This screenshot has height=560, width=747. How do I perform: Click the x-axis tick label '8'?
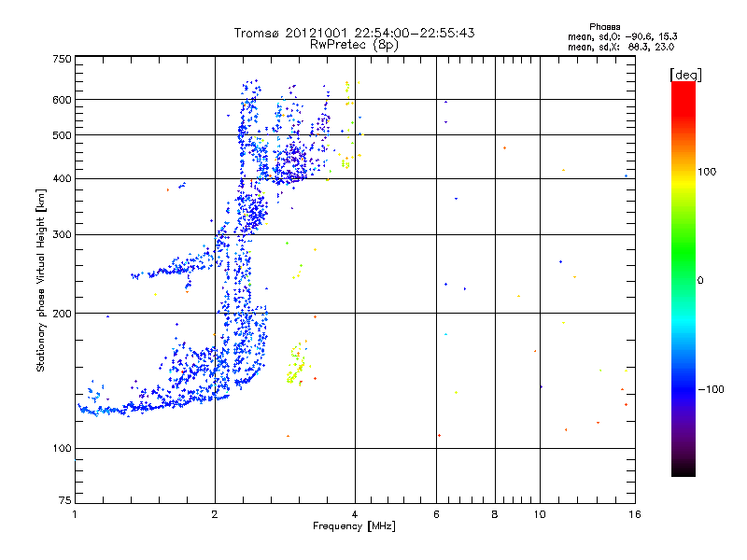point(495,514)
